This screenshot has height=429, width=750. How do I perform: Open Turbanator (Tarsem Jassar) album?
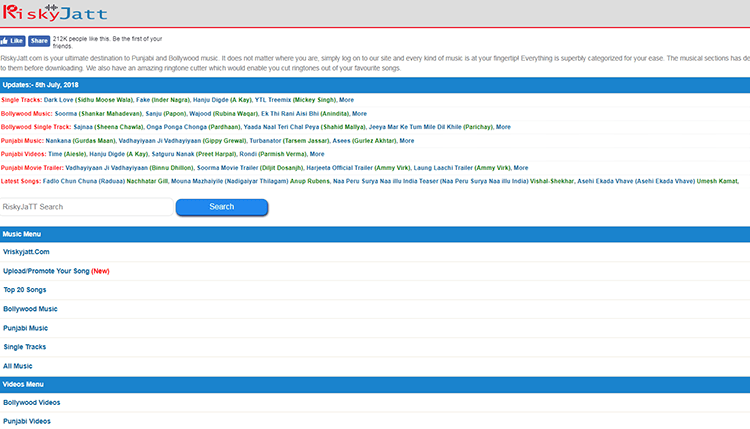point(289,141)
